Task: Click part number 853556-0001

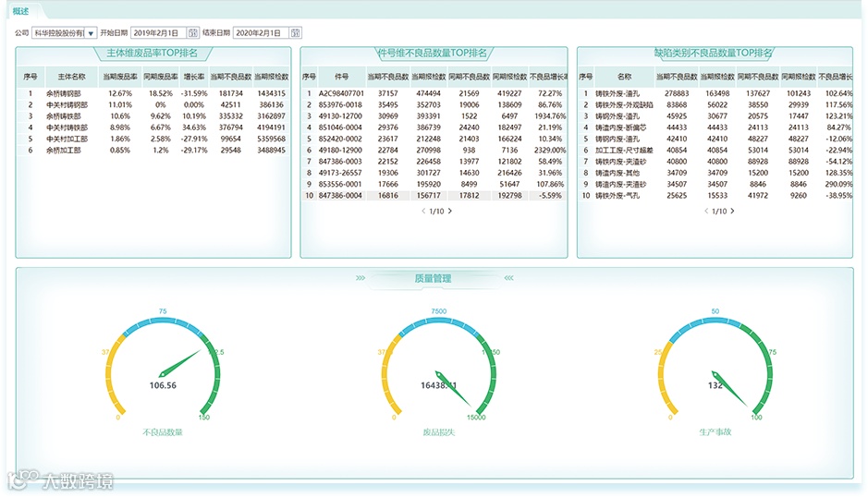Action: tap(340, 185)
